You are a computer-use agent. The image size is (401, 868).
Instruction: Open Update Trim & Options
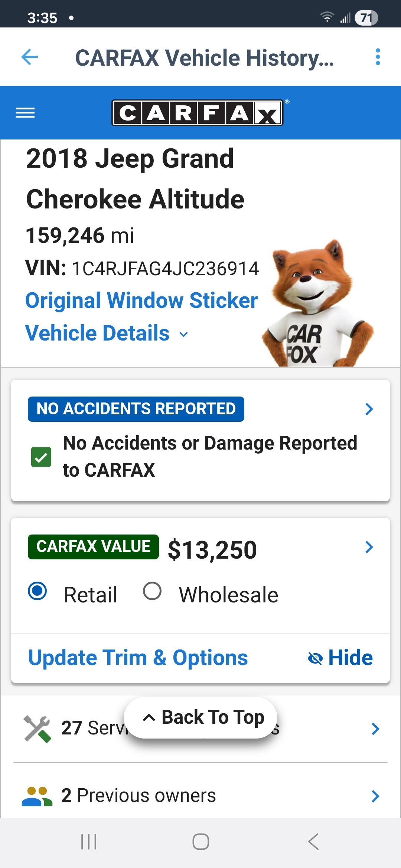point(138,658)
